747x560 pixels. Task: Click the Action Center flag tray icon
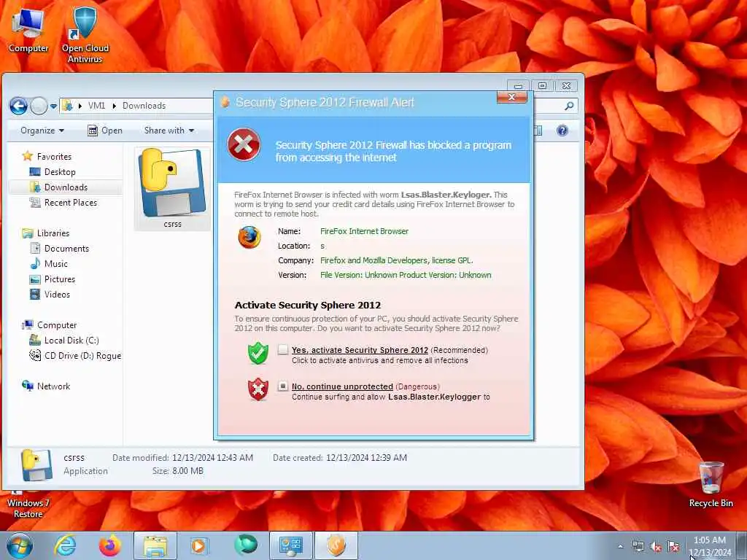point(673,547)
